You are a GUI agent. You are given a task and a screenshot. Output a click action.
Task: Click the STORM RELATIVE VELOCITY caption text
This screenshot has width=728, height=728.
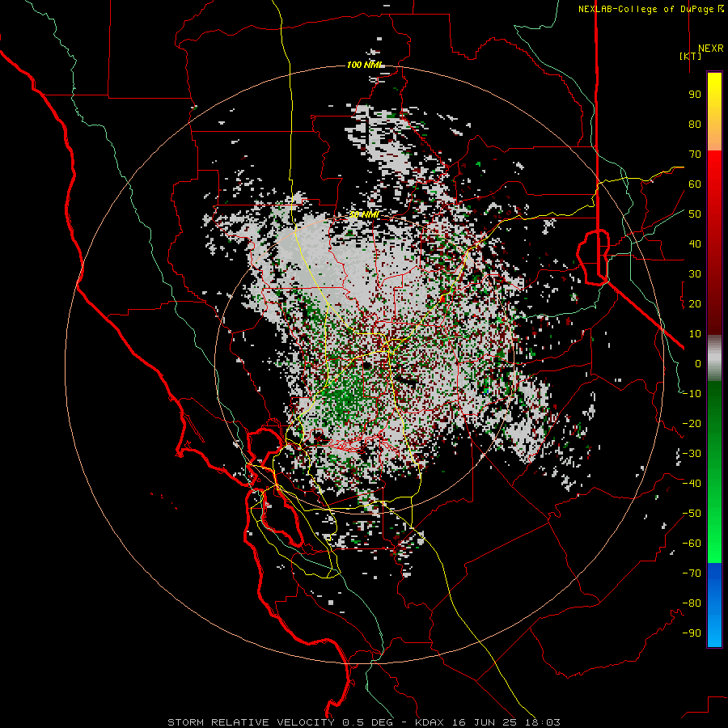pos(251,722)
